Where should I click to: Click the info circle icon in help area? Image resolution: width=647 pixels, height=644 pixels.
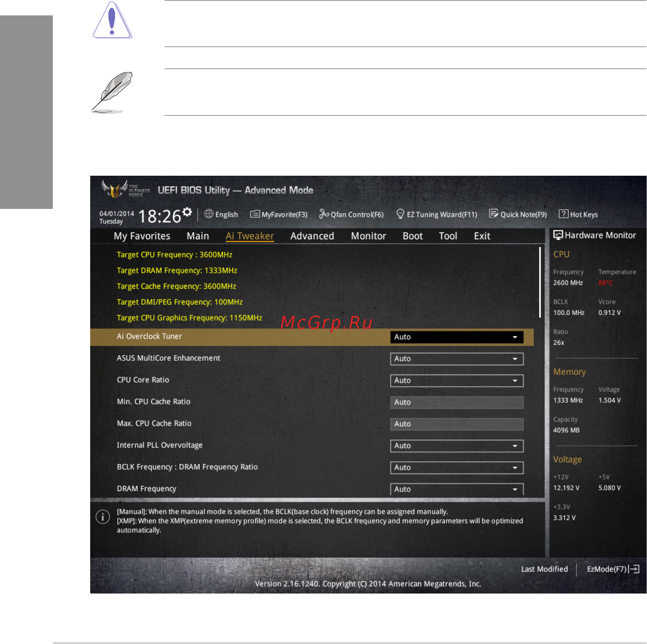coord(103,517)
